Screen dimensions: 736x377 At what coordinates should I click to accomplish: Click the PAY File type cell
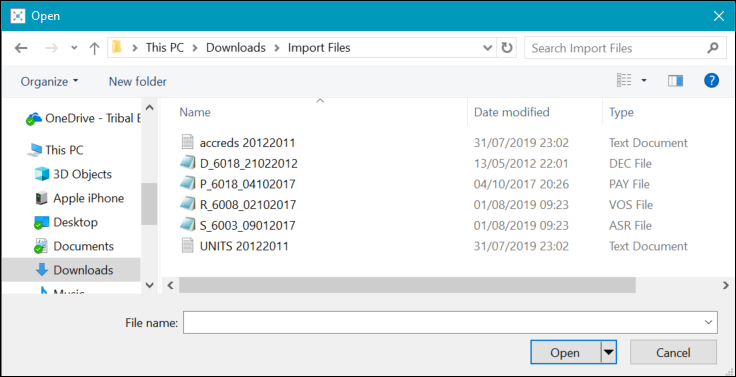(629, 184)
